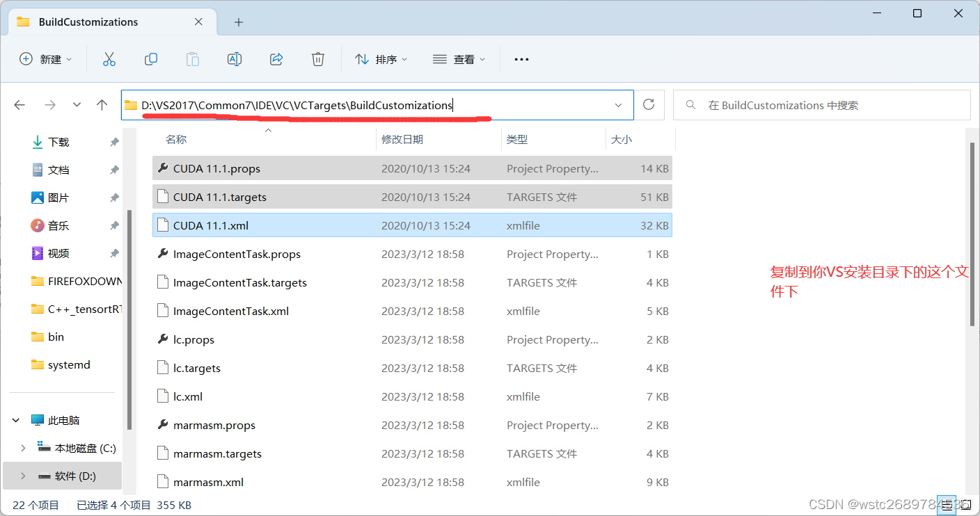Go up one folder level arrow
980x516 pixels.
(102, 105)
